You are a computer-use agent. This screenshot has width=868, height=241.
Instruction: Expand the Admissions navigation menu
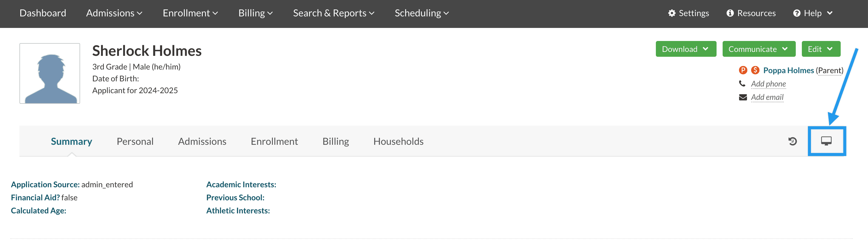tap(114, 13)
